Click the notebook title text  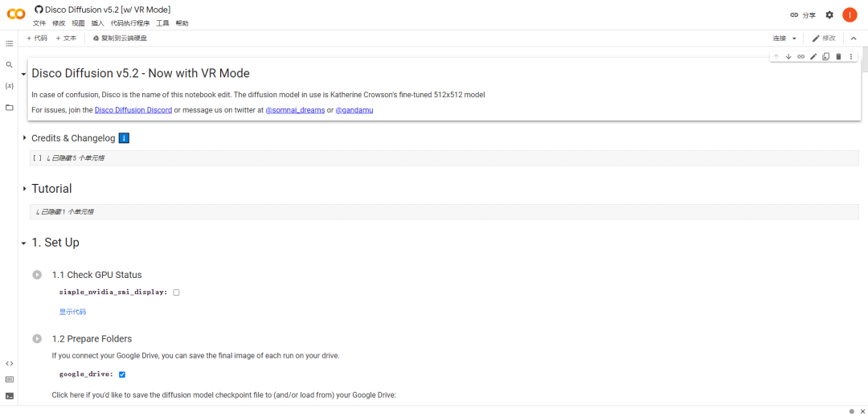click(108, 10)
